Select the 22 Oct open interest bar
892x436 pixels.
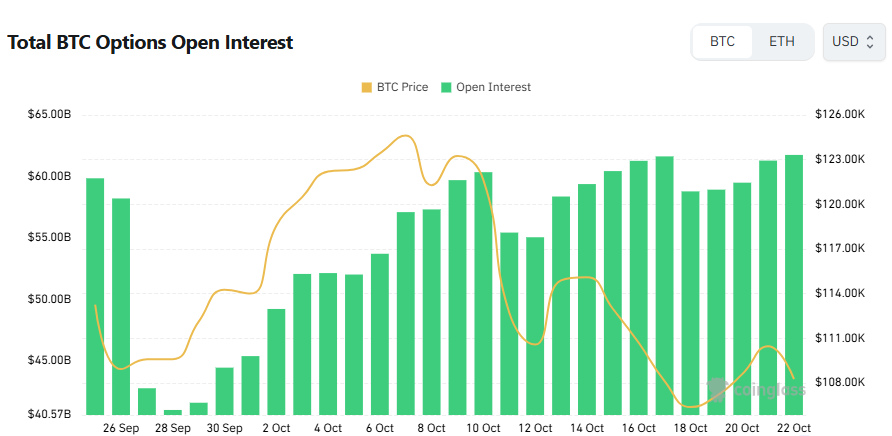[x=794, y=285]
